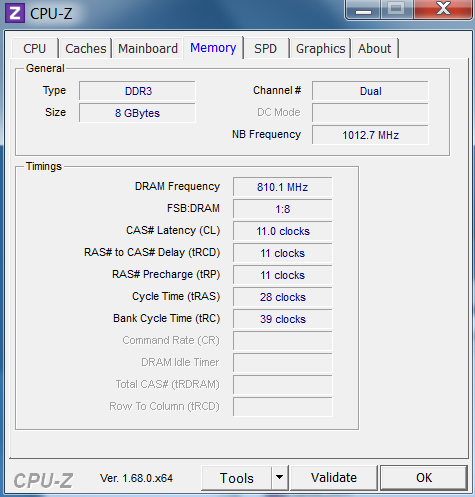Click the CPU-Z window title text
Image resolution: width=475 pixels, height=497 pixels.
51,14
